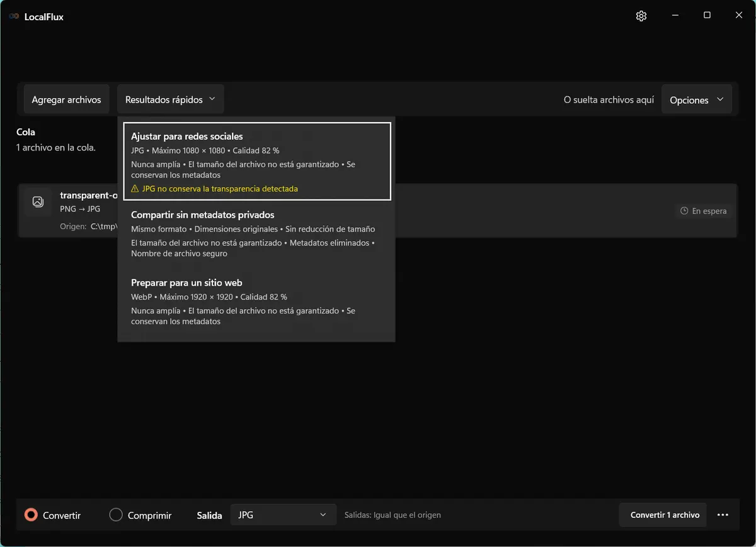Maximize the LocalFlux window

707,16
